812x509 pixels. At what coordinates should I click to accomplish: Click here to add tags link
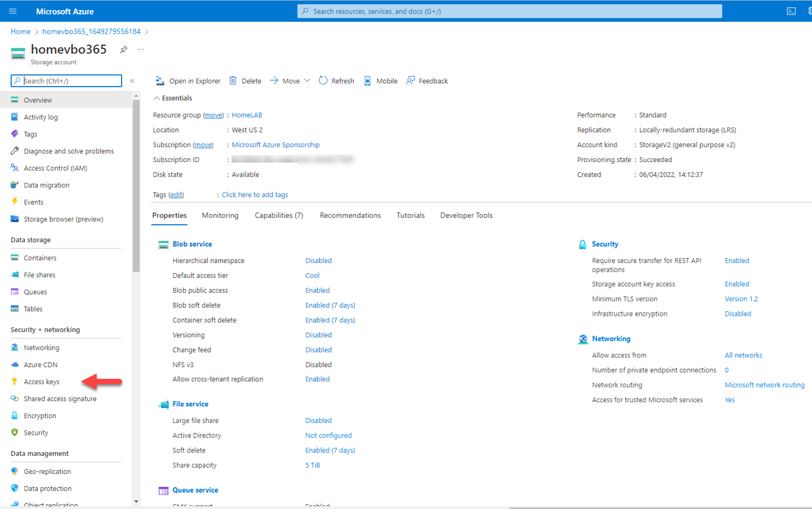coord(255,194)
